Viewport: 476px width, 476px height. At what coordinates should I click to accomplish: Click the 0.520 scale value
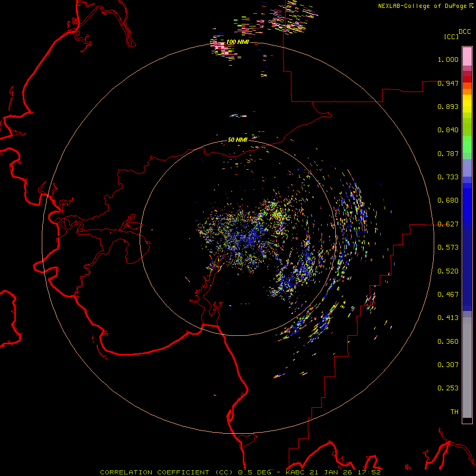click(448, 271)
